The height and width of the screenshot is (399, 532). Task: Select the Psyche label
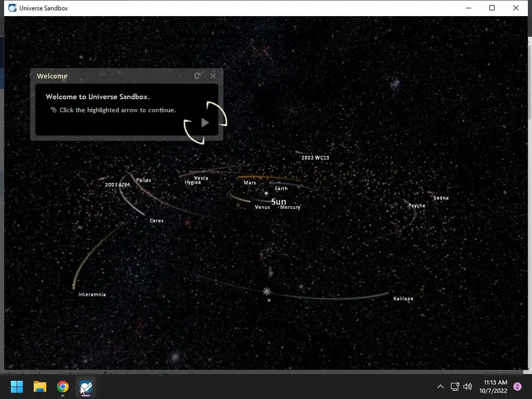(417, 206)
